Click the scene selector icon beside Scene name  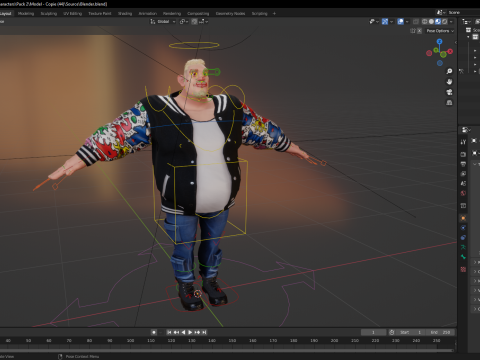440,12
